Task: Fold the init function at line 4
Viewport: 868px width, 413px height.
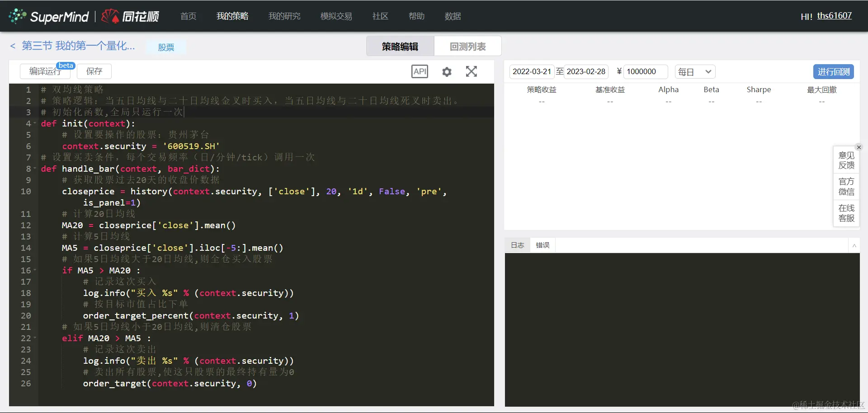Action: [x=35, y=123]
